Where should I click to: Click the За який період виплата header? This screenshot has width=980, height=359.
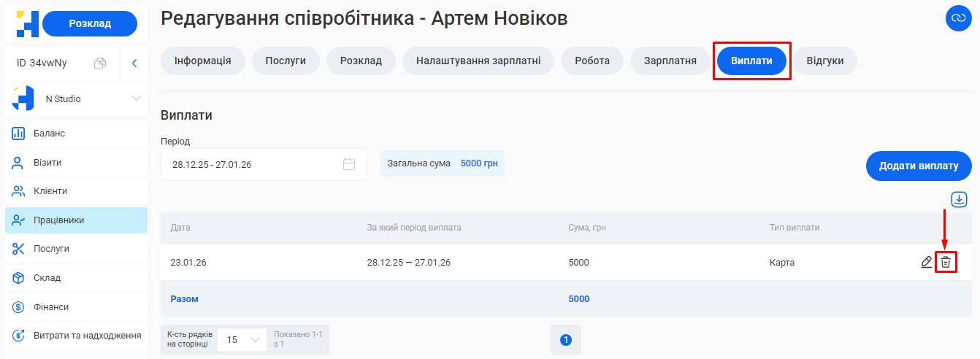tap(414, 228)
